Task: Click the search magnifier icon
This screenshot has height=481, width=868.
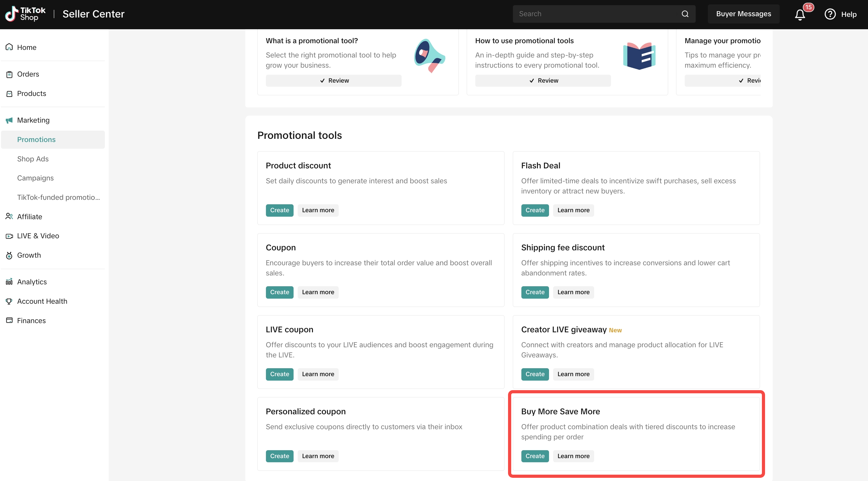Action: (x=685, y=14)
